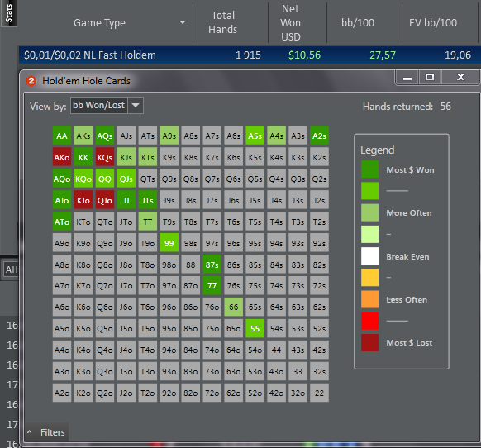Image resolution: width=481 pixels, height=448 pixels.
Task: Select the AKs hand cell
Action: (83, 136)
